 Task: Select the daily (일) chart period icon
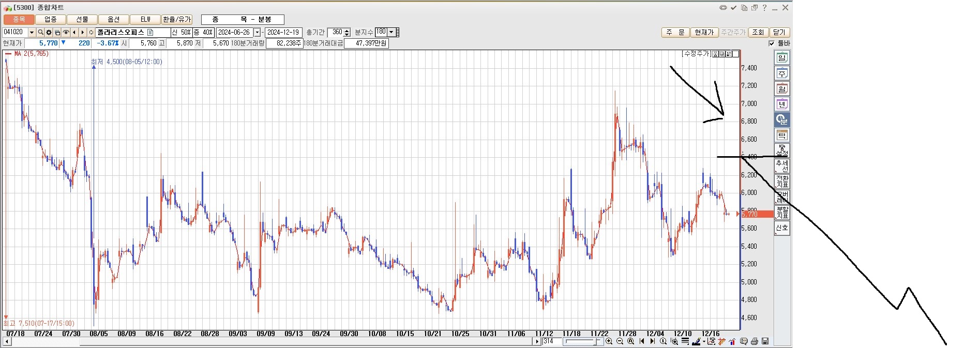point(782,58)
